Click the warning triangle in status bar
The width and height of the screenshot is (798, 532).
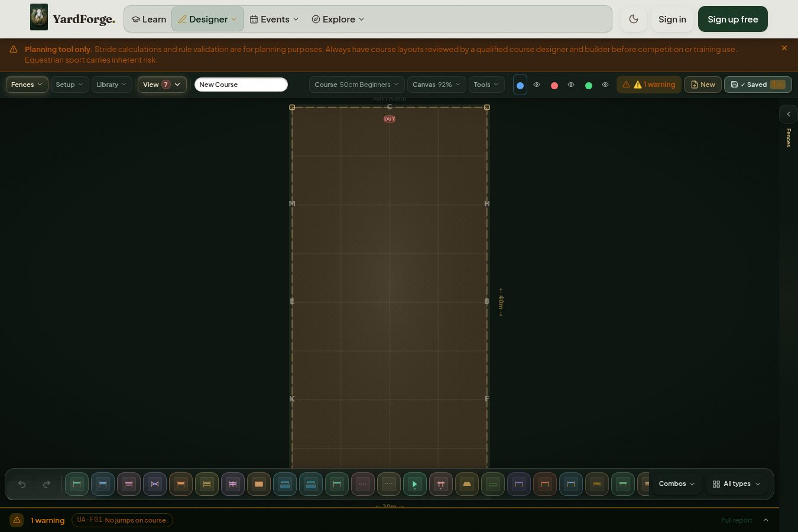[17, 520]
